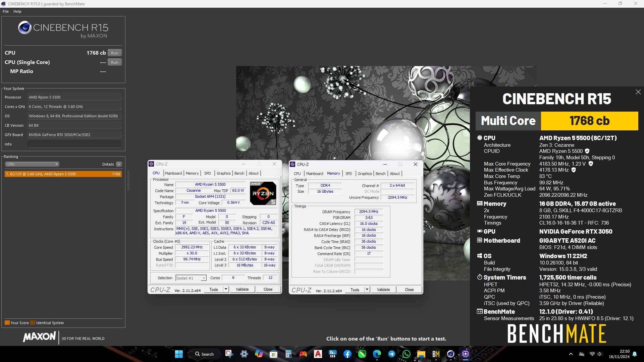
Task: Open the red game controller app in the taskbar
Action: click(303, 354)
